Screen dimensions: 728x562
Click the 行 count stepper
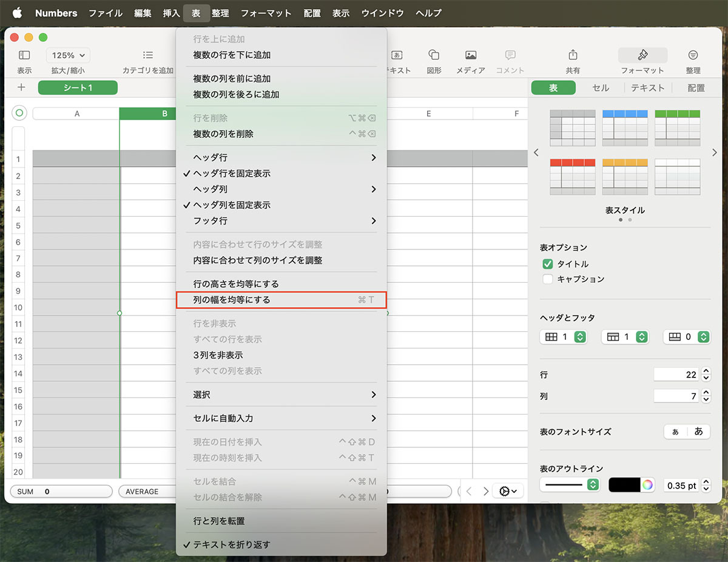[x=706, y=375]
